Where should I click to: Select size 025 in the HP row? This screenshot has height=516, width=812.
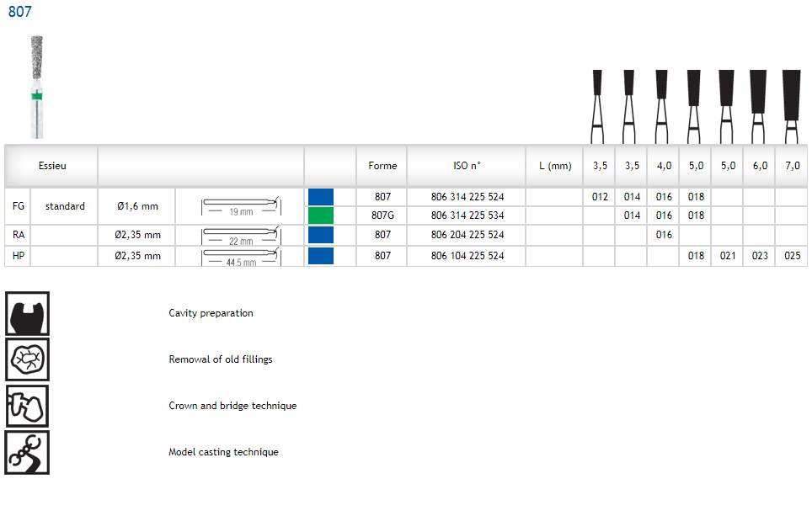click(792, 256)
